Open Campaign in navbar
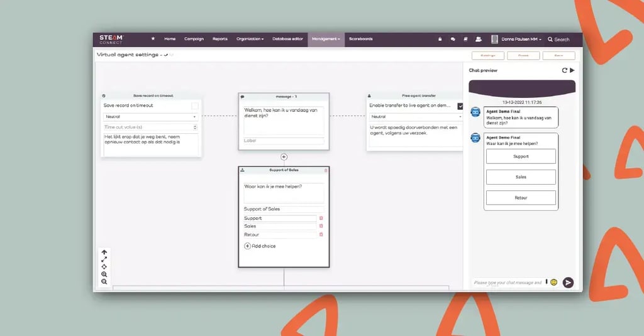 coord(194,39)
